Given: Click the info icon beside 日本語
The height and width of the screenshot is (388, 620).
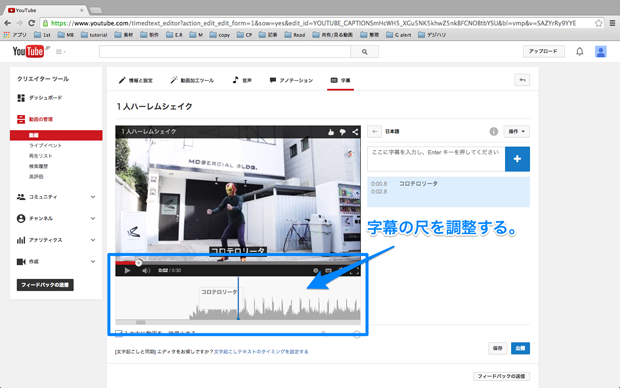Looking at the screenshot, I should point(493,131).
